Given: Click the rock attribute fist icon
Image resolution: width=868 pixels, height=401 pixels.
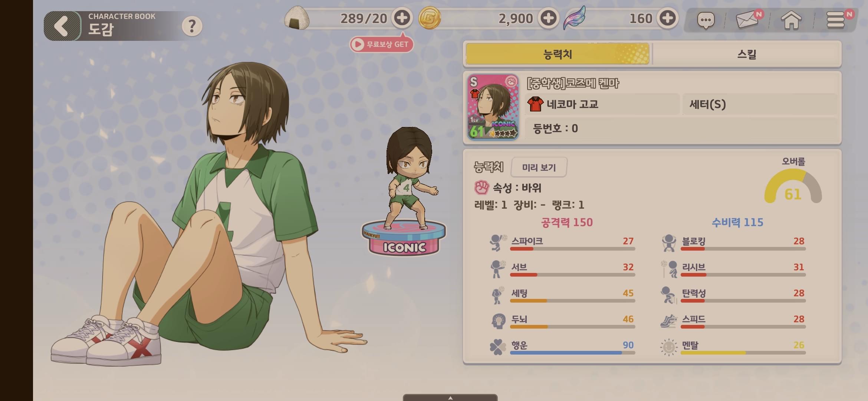Looking at the screenshot, I should 481,188.
